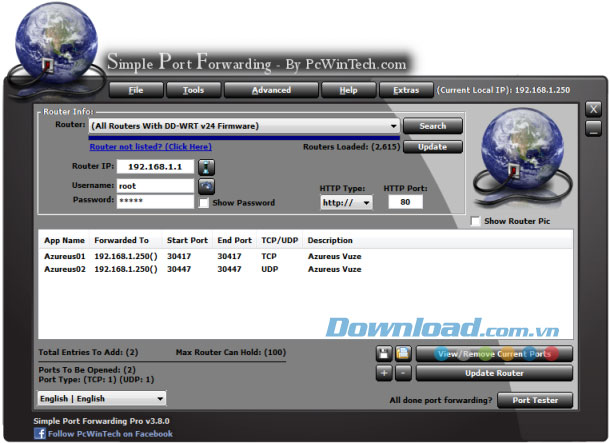This screenshot has width=610, height=443.
Task: Click the icon next to Router IP field
Action: tap(206, 166)
